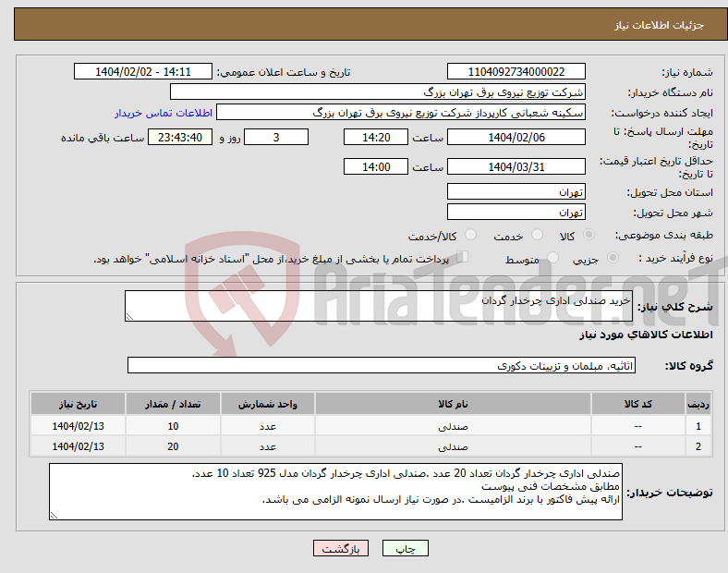
Task: Select the کالا radio button
Action: [588, 235]
